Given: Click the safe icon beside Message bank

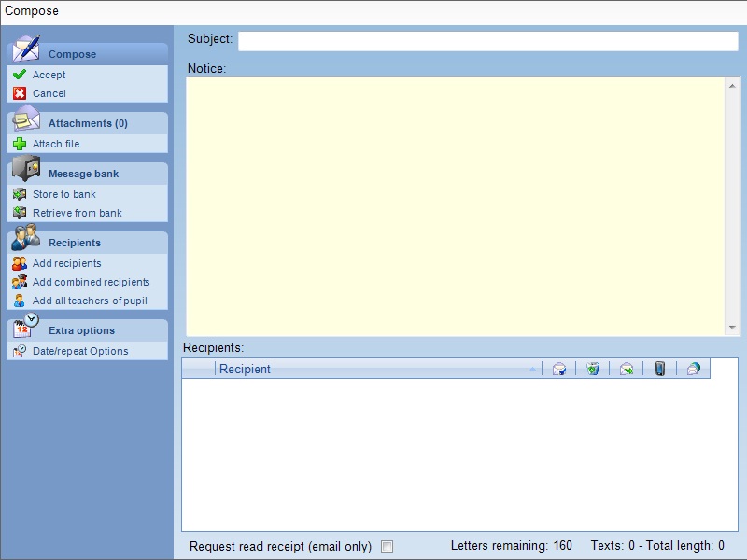Looking at the screenshot, I should 26,170.
